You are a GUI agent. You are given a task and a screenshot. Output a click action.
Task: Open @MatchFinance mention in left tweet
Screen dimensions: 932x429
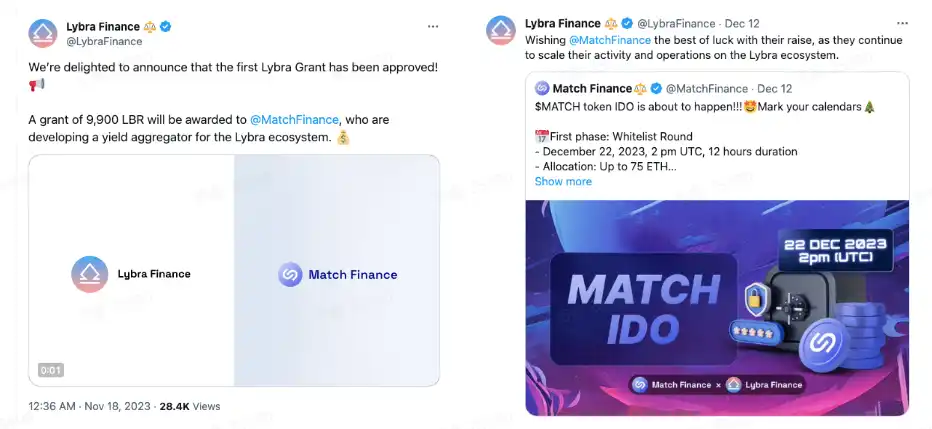click(295, 119)
